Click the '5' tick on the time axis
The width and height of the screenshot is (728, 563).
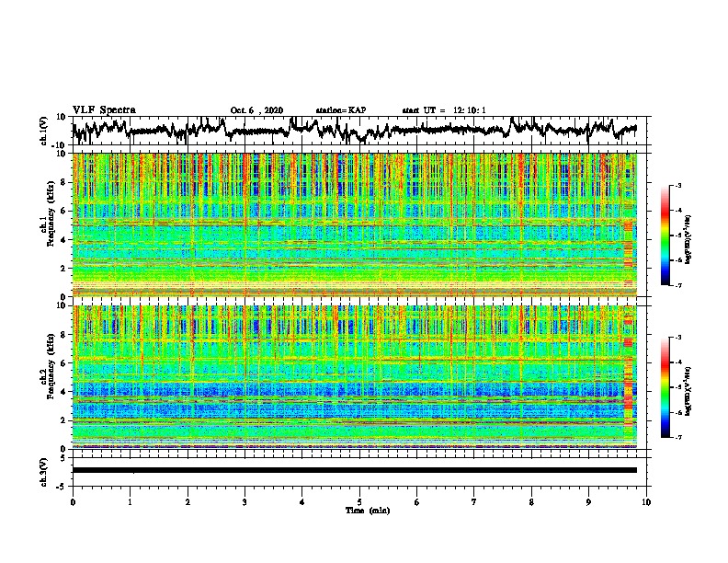[359, 502]
